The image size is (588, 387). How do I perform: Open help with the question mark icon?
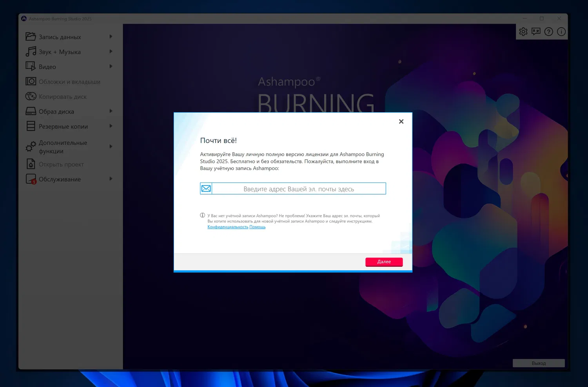549,32
